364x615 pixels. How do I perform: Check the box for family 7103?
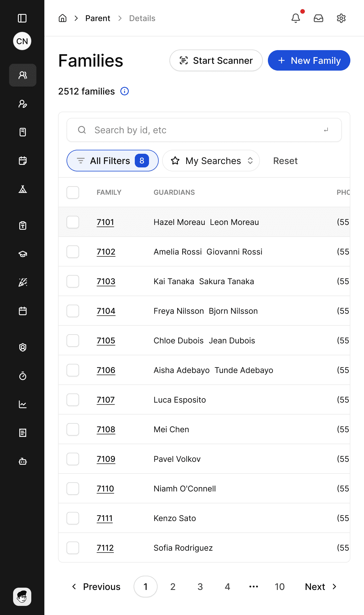click(73, 281)
